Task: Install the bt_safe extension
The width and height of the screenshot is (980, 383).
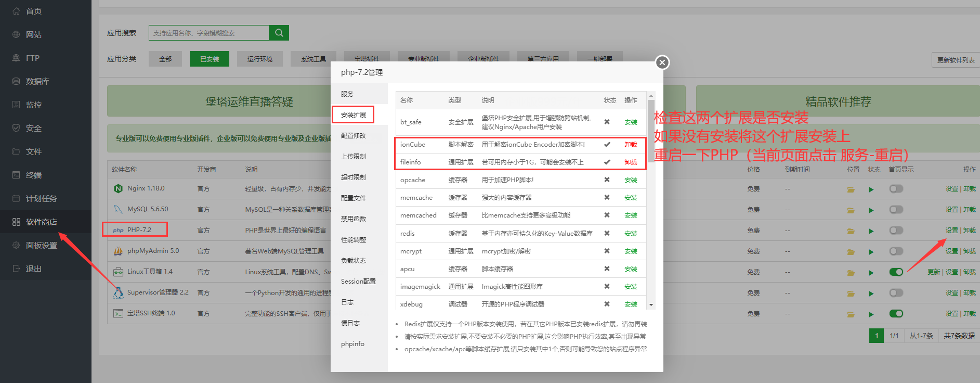Action: pos(631,122)
